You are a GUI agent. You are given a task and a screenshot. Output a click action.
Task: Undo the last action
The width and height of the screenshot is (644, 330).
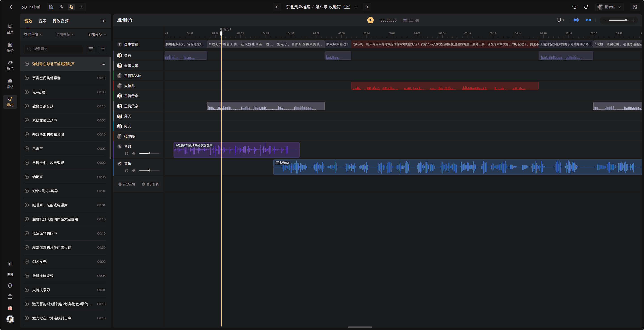pyautogui.click(x=574, y=7)
